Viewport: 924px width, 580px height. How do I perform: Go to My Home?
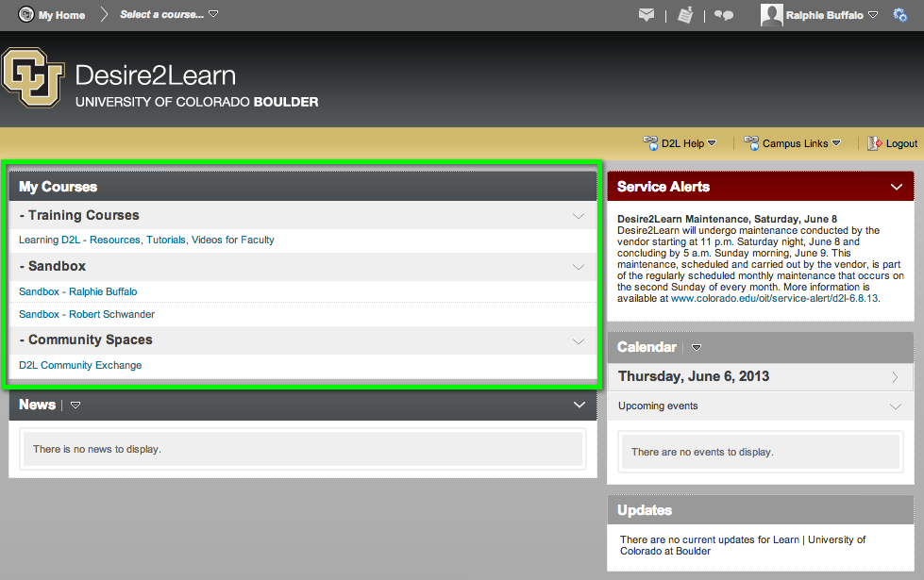[61, 15]
